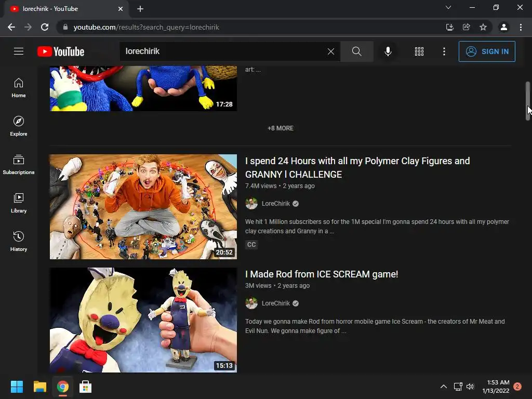Click title 'I Made Rod from ICE SCREAM game!'
Image resolution: width=532 pixels, height=399 pixels.
(321, 274)
